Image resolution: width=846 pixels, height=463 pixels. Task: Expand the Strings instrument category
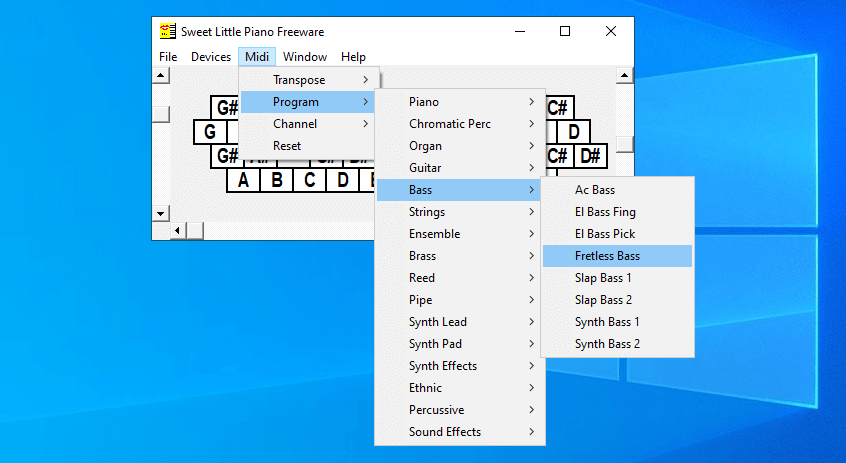[x=460, y=212]
